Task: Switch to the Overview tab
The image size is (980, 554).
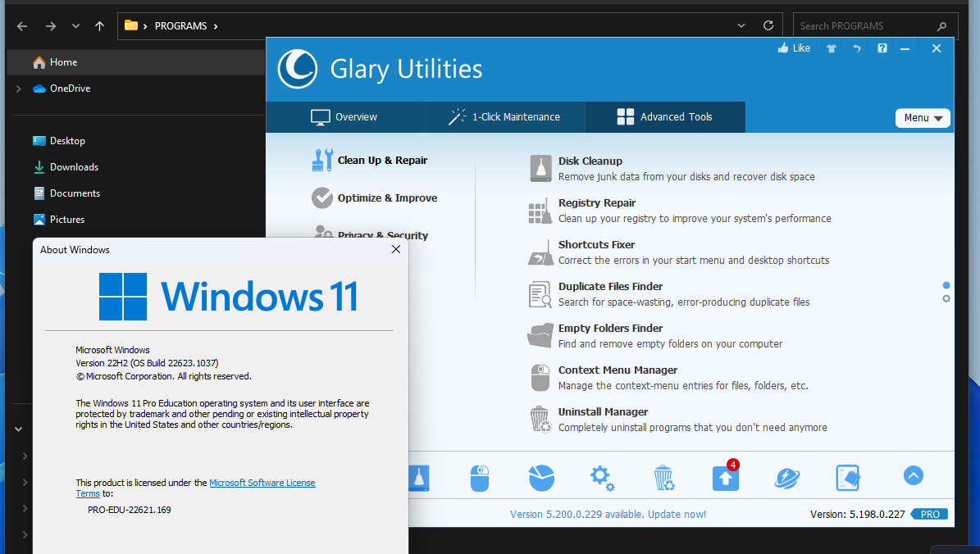Action: 345,117
